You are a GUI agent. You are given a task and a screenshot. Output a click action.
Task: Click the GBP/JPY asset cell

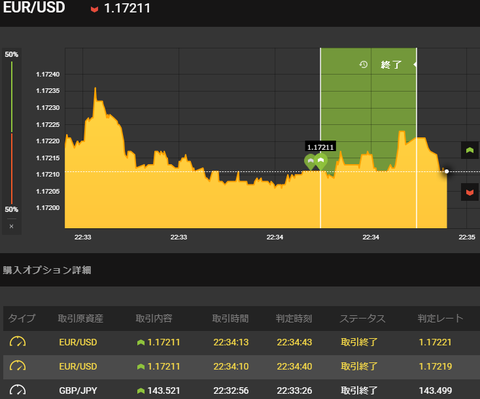78,390
